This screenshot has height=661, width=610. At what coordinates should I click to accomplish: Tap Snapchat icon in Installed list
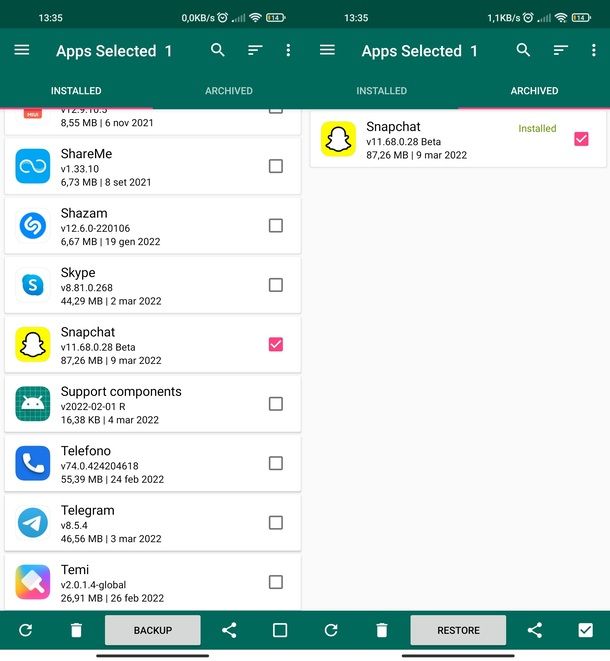[32, 344]
